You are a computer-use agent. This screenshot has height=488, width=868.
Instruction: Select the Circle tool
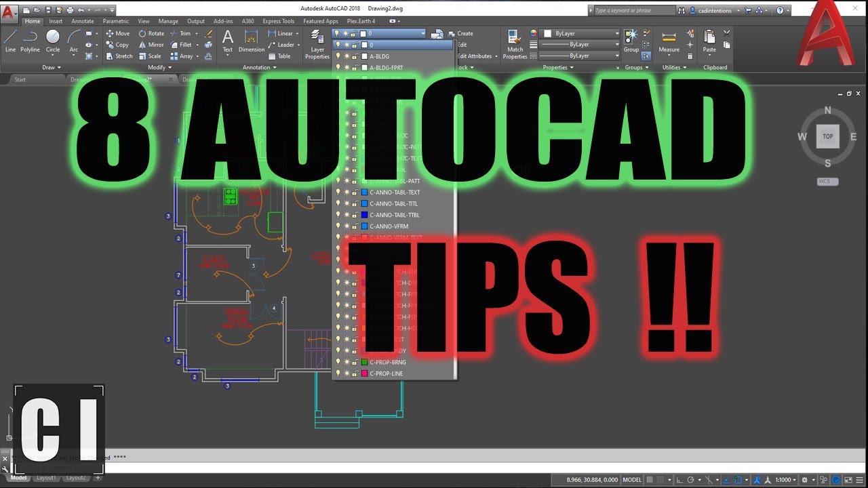click(53, 41)
